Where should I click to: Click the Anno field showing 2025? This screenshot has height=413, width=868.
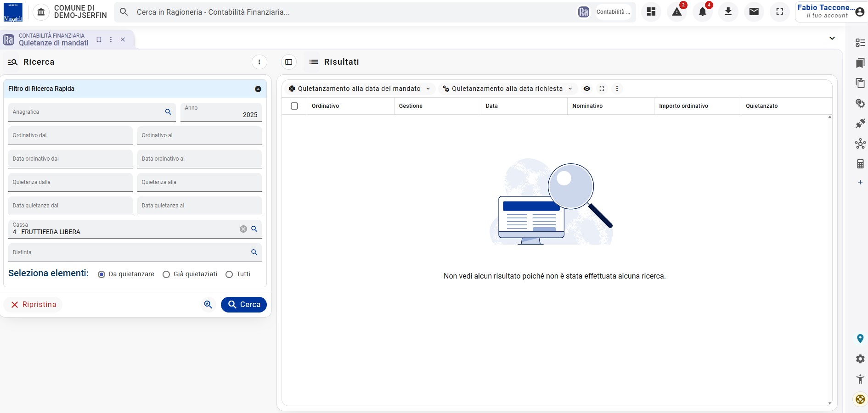coord(221,112)
